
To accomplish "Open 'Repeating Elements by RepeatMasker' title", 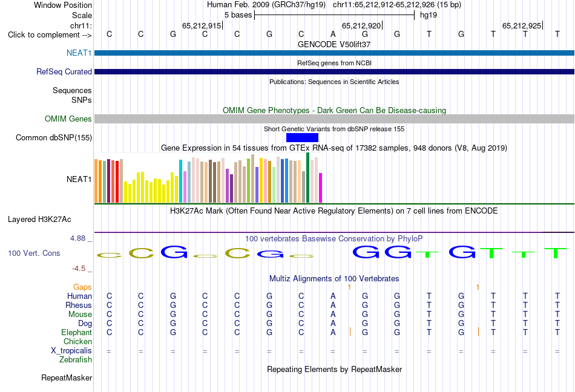I will (334, 369).
